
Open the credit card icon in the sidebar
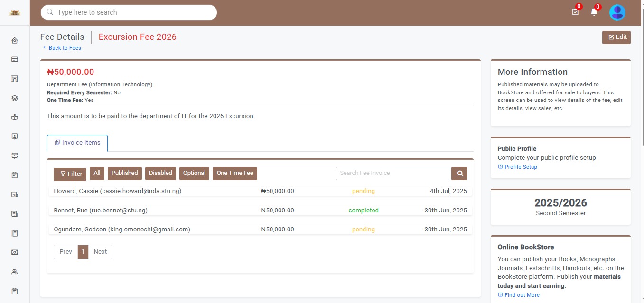(15, 60)
